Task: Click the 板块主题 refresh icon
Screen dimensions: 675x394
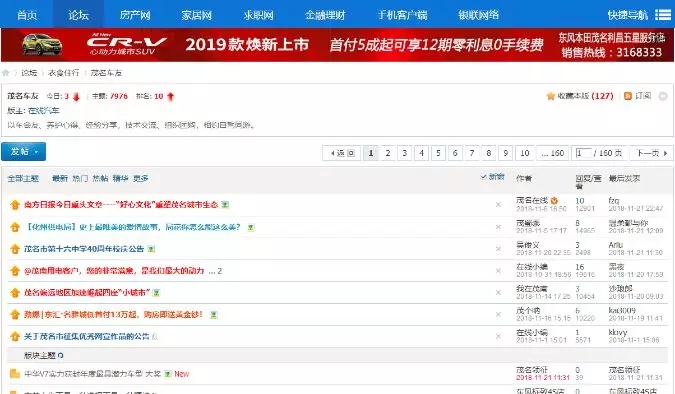Action: coord(61,355)
